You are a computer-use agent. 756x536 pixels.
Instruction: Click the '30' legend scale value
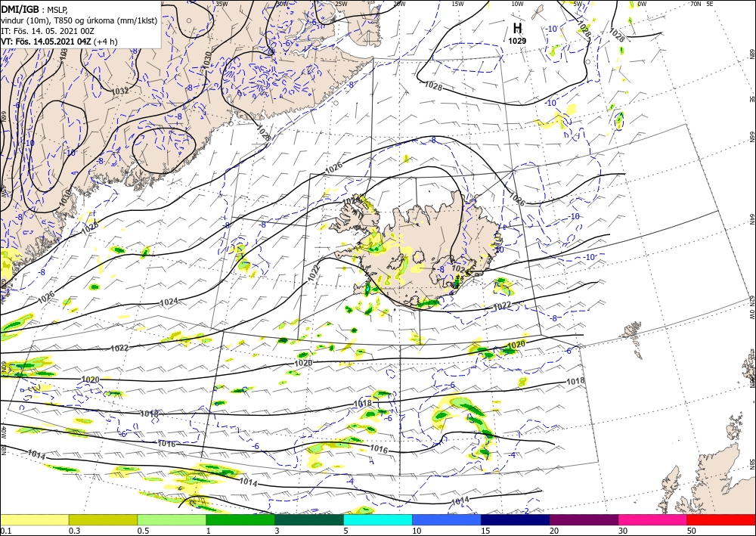pyautogui.click(x=623, y=531)
